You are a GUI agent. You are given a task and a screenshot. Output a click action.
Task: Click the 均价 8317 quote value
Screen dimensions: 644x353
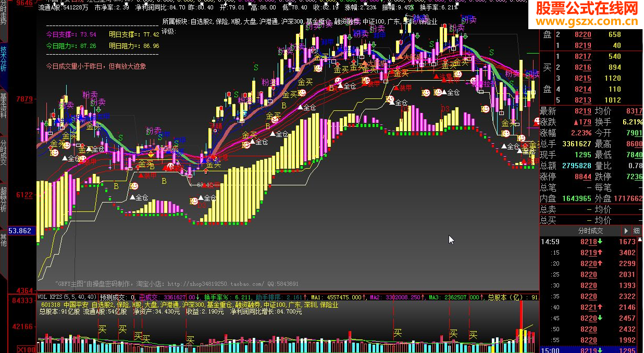[x=634, y=111]
